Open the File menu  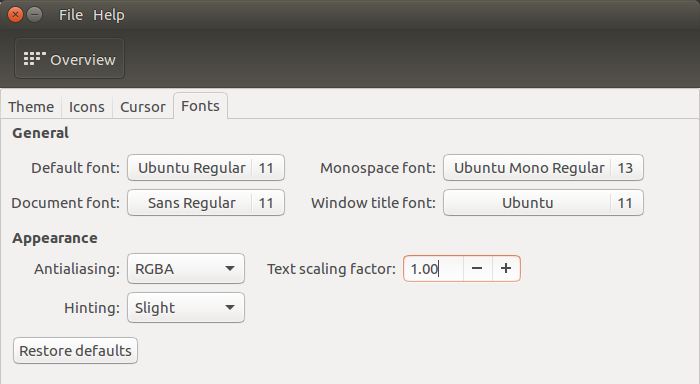tap(71, 15)
